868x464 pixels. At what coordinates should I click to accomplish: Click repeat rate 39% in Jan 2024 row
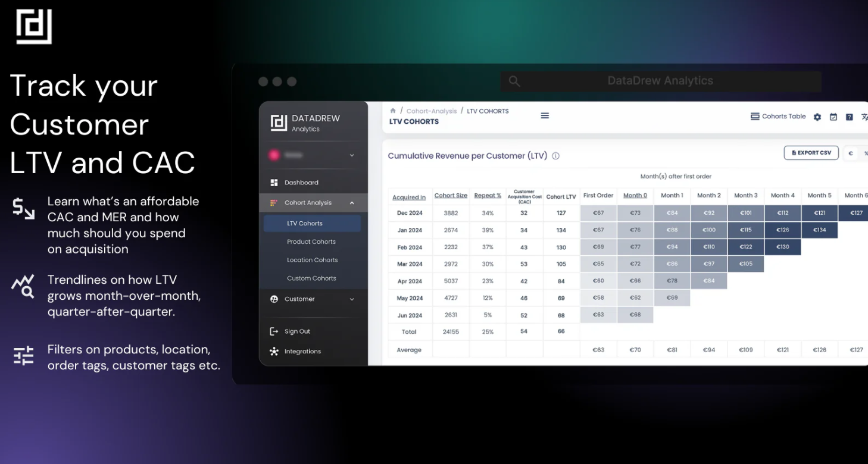coord(488,230)
